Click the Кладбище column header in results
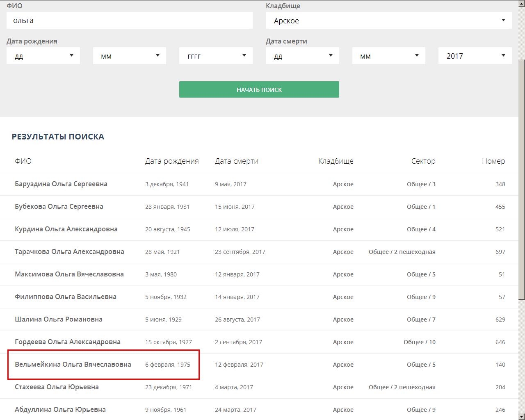 [x=336, y=161]
